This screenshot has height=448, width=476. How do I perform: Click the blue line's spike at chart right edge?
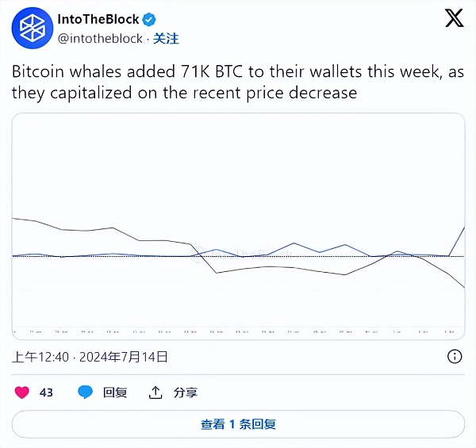coord(463,229)
